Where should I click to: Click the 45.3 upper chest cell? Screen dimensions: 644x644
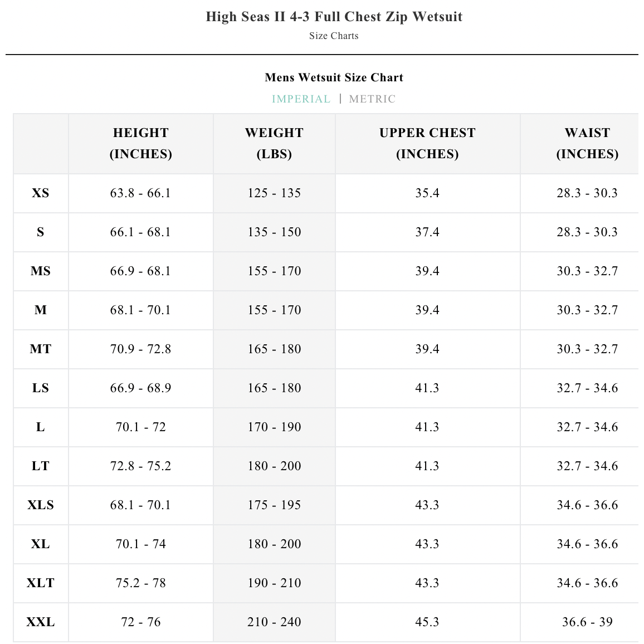427,622
